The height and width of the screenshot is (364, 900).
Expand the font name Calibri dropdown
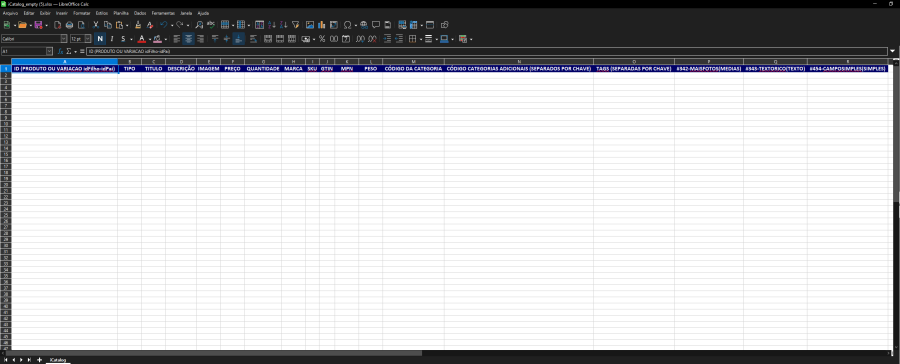64,39
